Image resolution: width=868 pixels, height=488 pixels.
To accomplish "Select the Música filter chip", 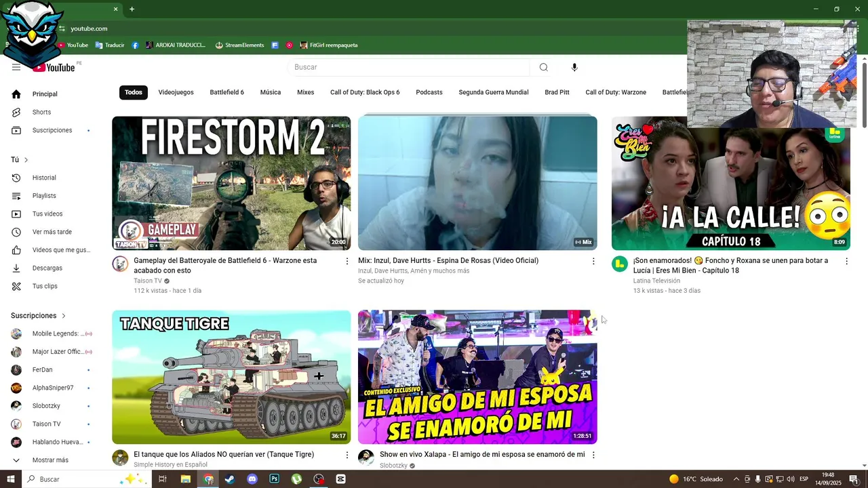I will coord(271,92).
